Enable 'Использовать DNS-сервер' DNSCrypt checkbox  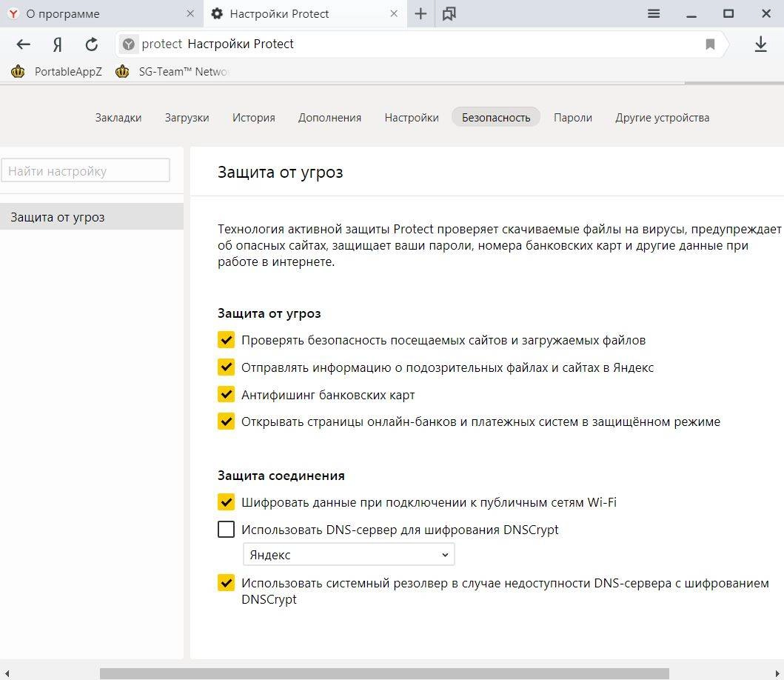click(226, 529)
